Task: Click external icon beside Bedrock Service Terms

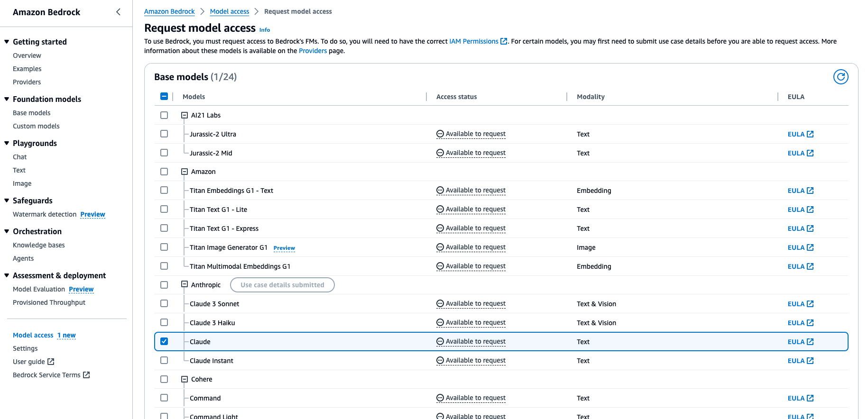Action: pyautogui.click(x=86, y=375)
